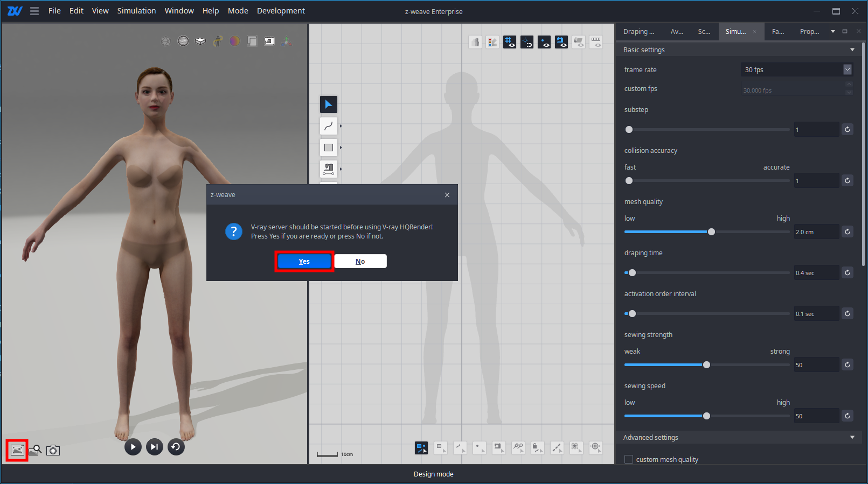Open the gradient color sphere icon
The width and height of the screenshot is (868, 484).
click(235, 41)
